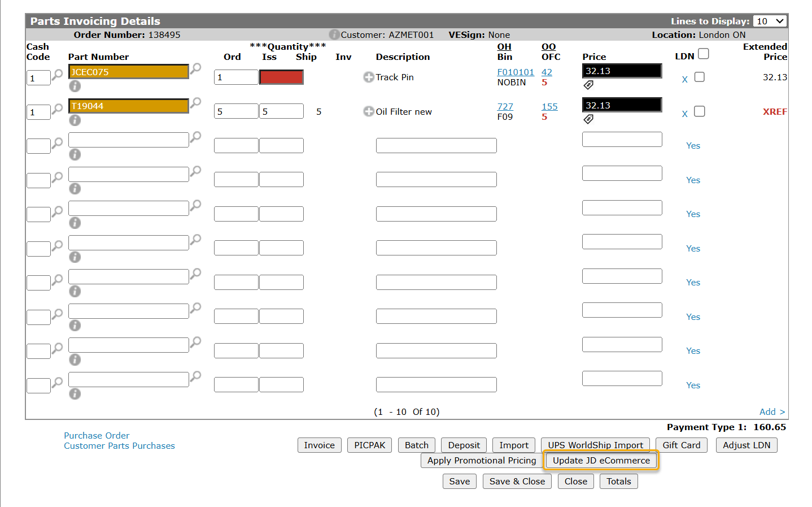Expand the Oil Filter new description
This screenshot has width=812, height=507.
(368, 112)
